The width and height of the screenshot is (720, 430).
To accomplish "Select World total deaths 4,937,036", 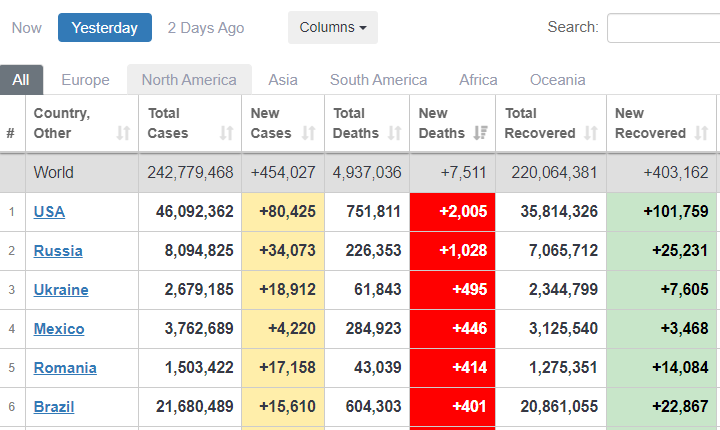I will point(367,173).
